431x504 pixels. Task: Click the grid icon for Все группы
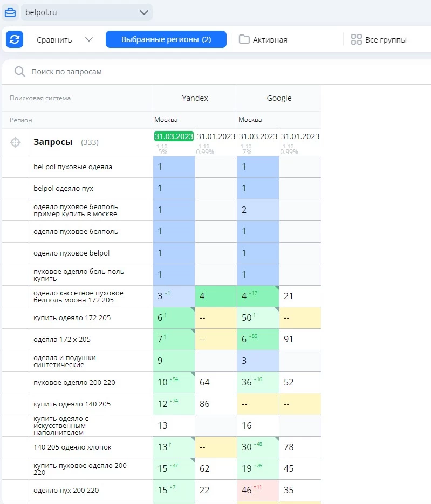356,39
